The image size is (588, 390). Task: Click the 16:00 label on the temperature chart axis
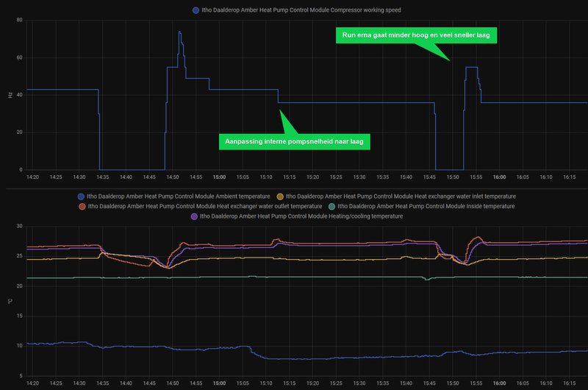tap(499, 383)
